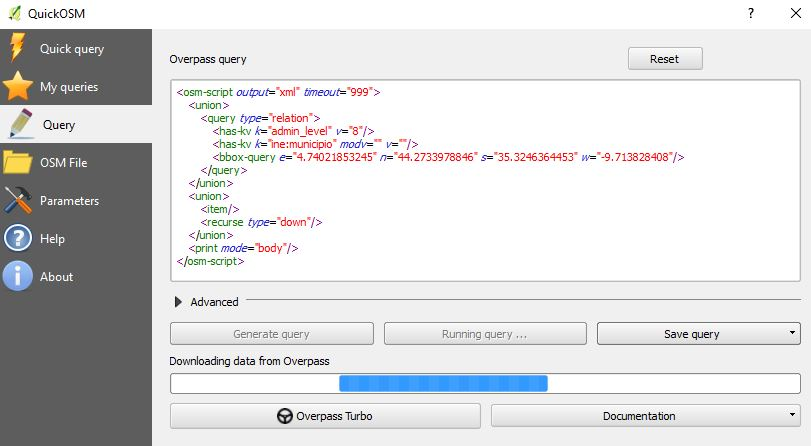
Task: Click the has-kv ine:municipio line
Action: [315, 144]
